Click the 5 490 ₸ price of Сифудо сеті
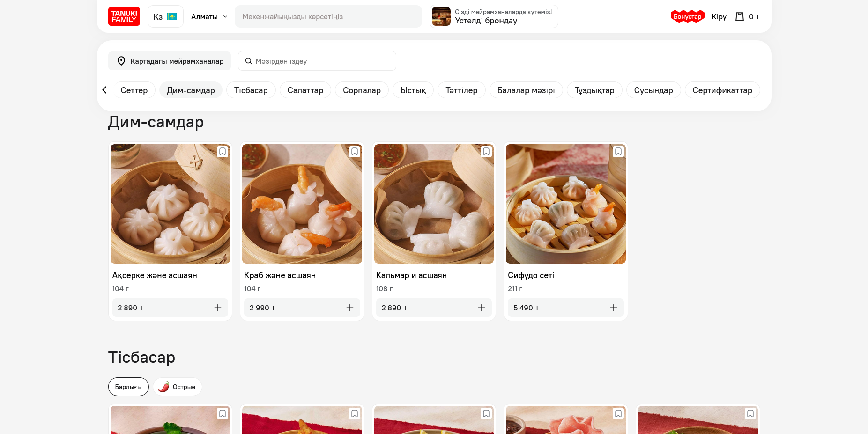 point(527,308)
